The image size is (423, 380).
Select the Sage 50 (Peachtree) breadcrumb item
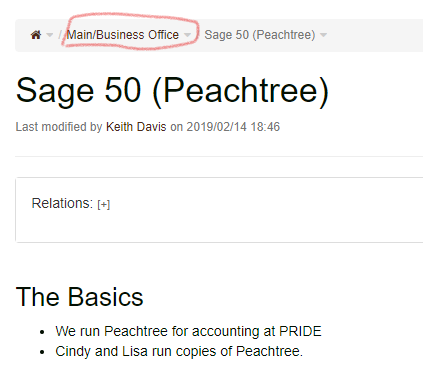tap(260, 35)
